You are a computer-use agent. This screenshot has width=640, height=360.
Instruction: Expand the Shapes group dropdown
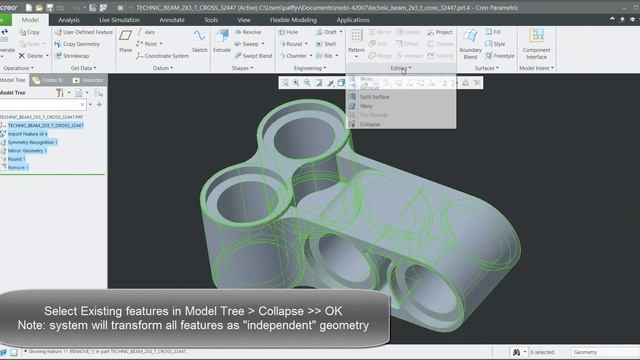242,68
